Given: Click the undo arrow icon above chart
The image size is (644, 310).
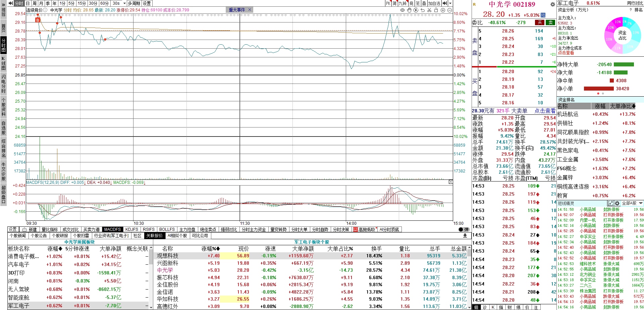Looking at the screenshot, I should click(423, 10).
